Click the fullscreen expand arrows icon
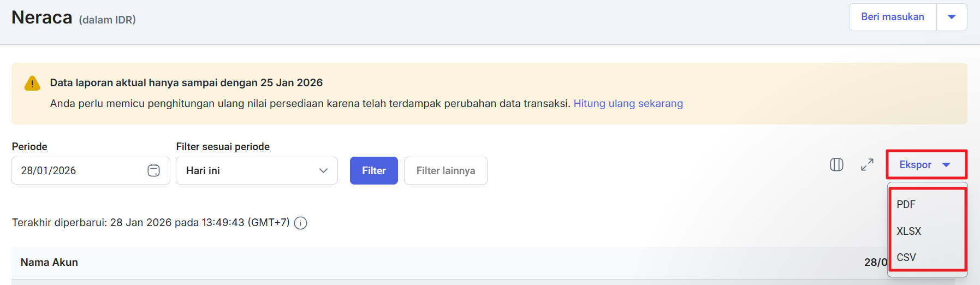 pyautogui.click(x=867, y=165)
